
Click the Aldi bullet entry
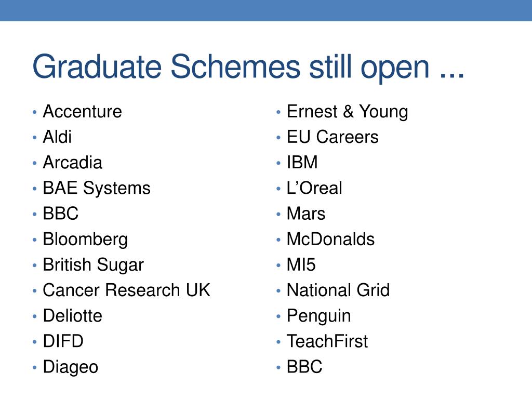(57, 137)
